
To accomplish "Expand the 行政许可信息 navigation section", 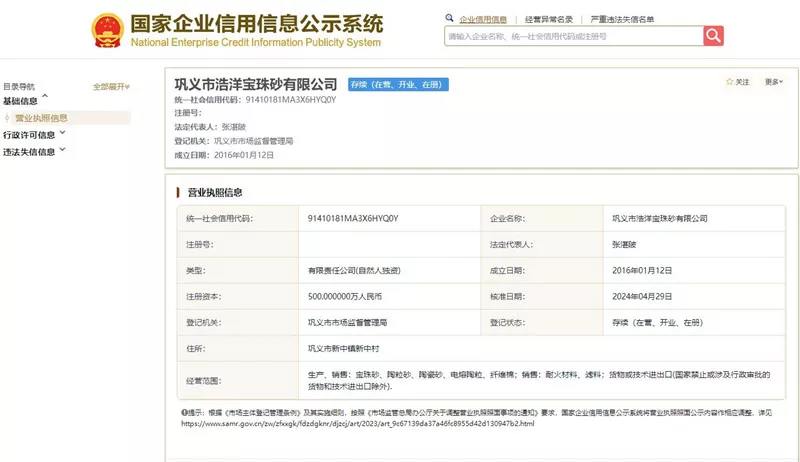I will (34, 135).
